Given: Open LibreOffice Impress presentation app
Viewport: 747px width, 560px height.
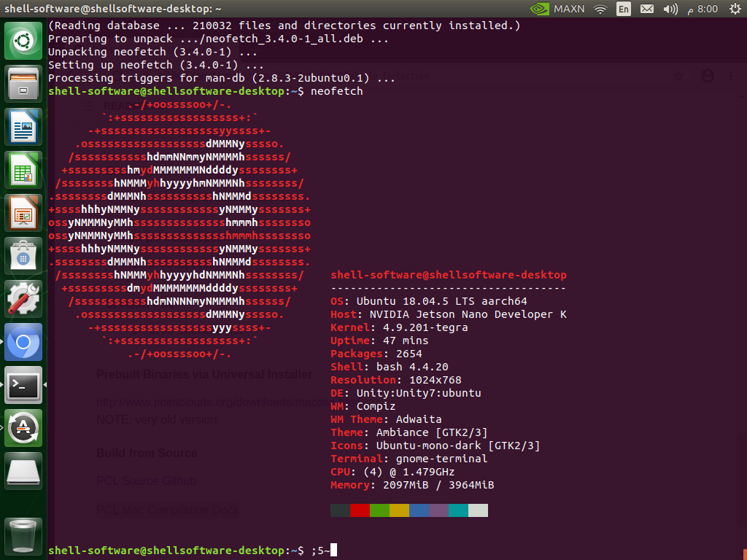Looking at the screenshot, I should pyautogui.click(x=23, y=212).
